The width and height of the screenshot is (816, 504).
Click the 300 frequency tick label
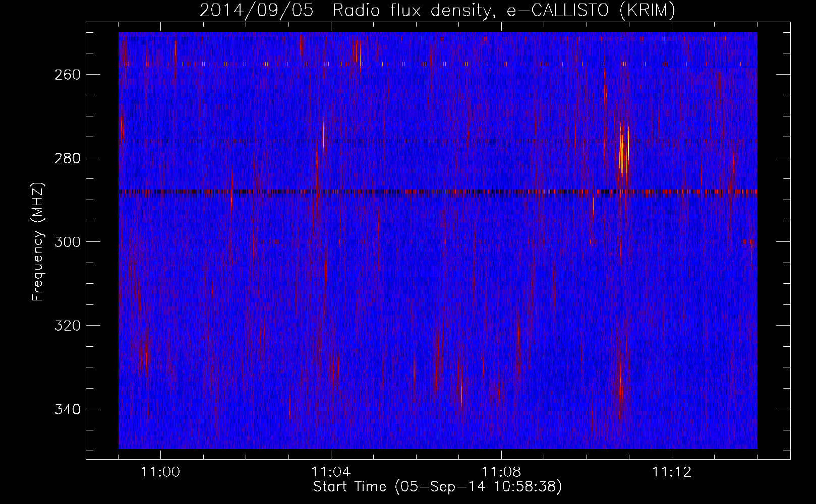pos(68,242)
